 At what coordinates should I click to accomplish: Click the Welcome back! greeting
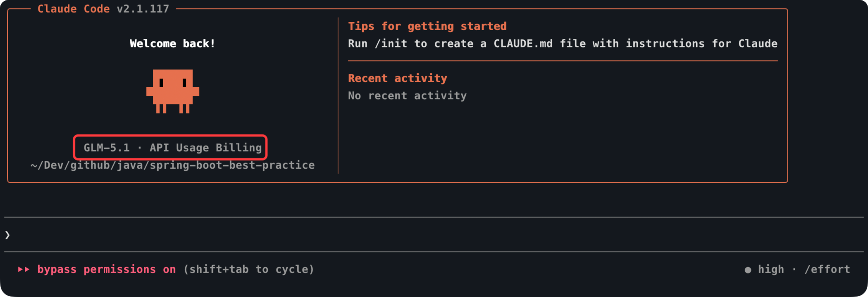pyautogui.click(x=172, y=43)
